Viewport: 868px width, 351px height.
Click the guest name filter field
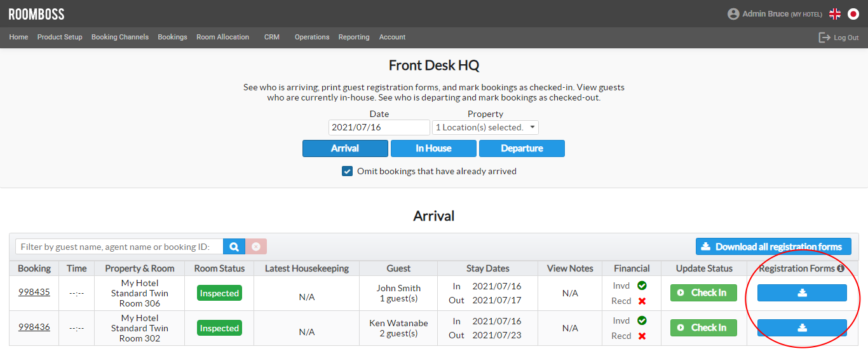[119, 247]
